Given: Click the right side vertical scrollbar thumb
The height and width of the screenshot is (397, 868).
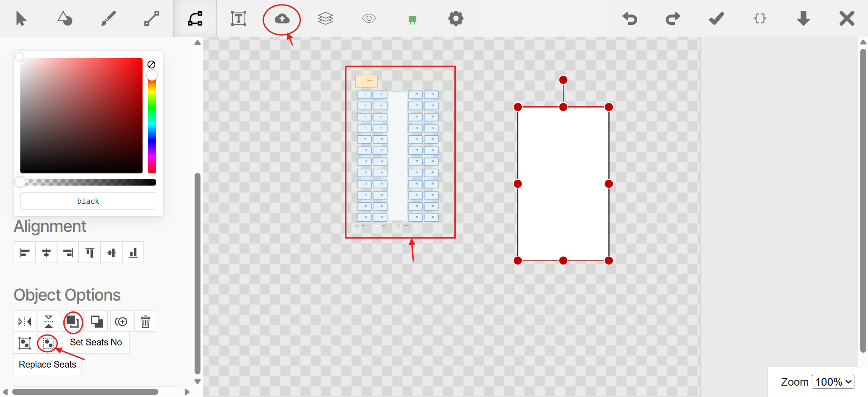Looking at the screenshot, I should click(x=863, y=200).
